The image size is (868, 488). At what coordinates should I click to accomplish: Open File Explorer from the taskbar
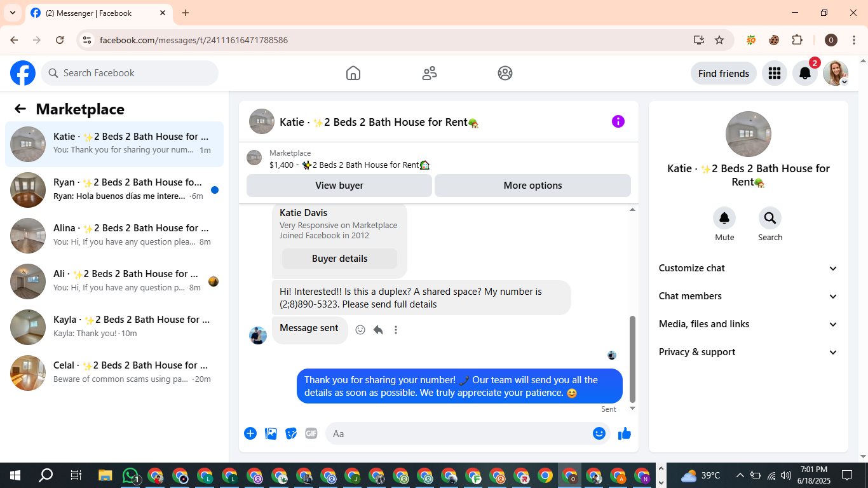[x=105, y=475]
